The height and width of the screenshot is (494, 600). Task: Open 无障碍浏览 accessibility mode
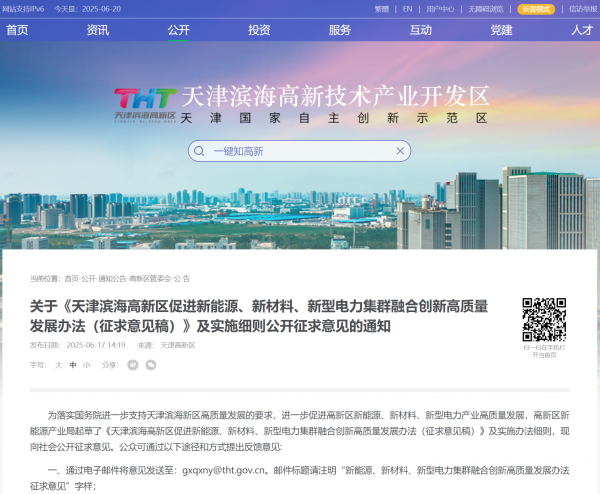pos(486,9)
